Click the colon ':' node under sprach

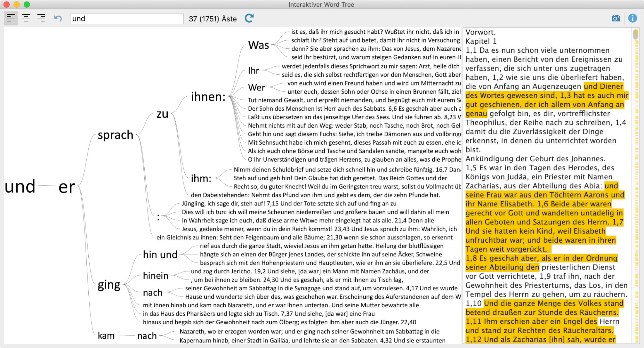(x=158, y=217)
